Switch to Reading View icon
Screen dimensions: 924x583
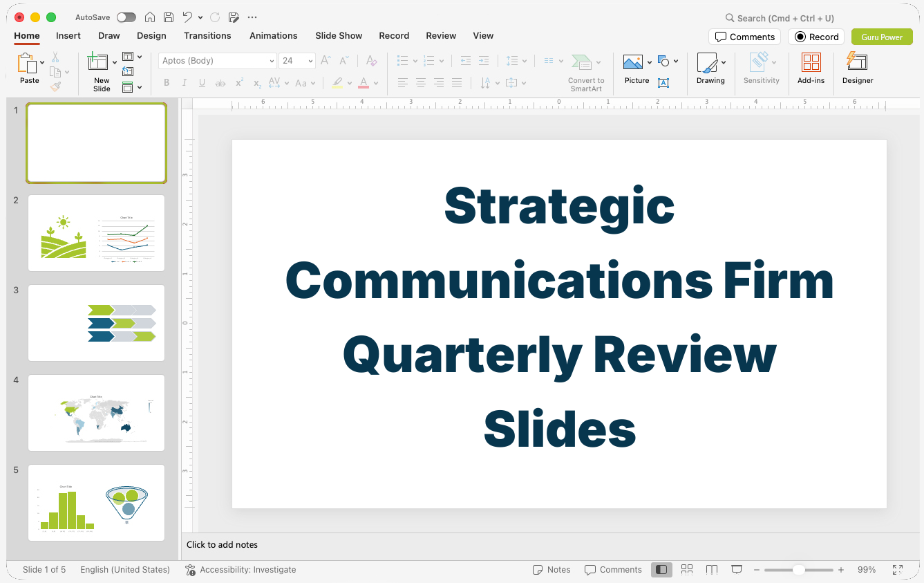[x=712, y=570]
